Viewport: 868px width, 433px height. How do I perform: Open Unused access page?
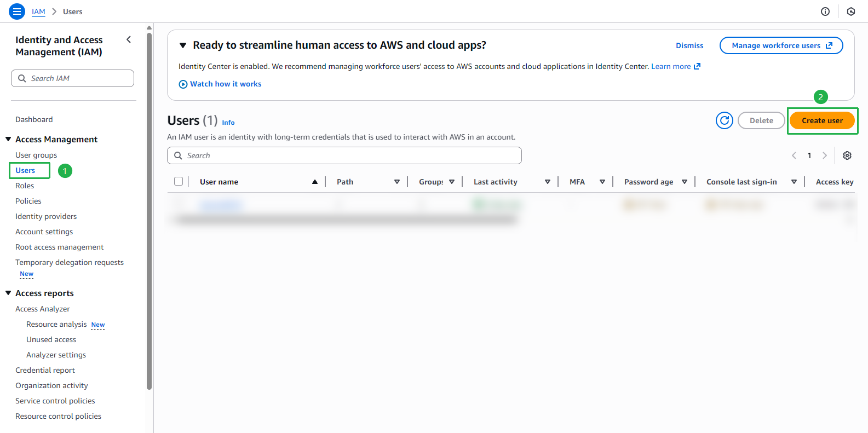click(x=51, y=339)
